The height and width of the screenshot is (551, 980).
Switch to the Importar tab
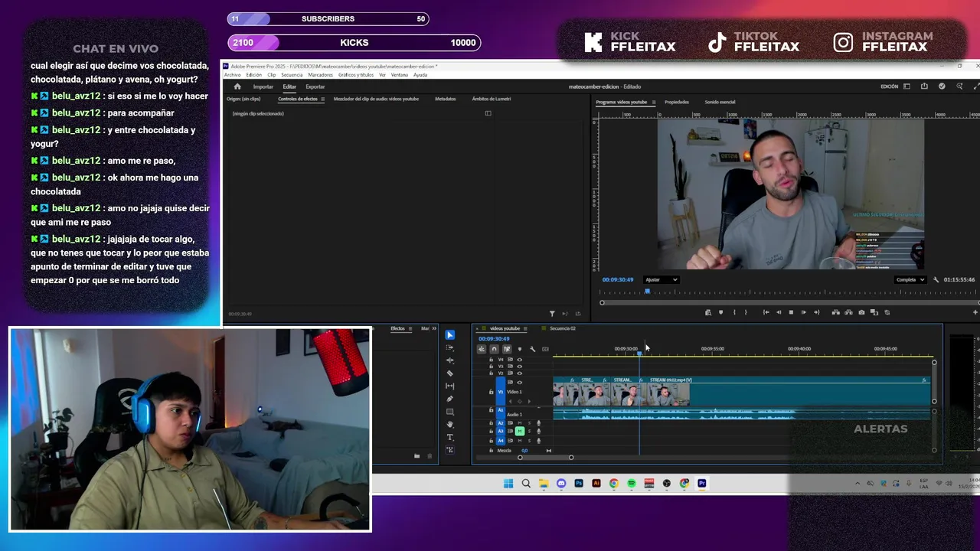(x=263, y=86)
